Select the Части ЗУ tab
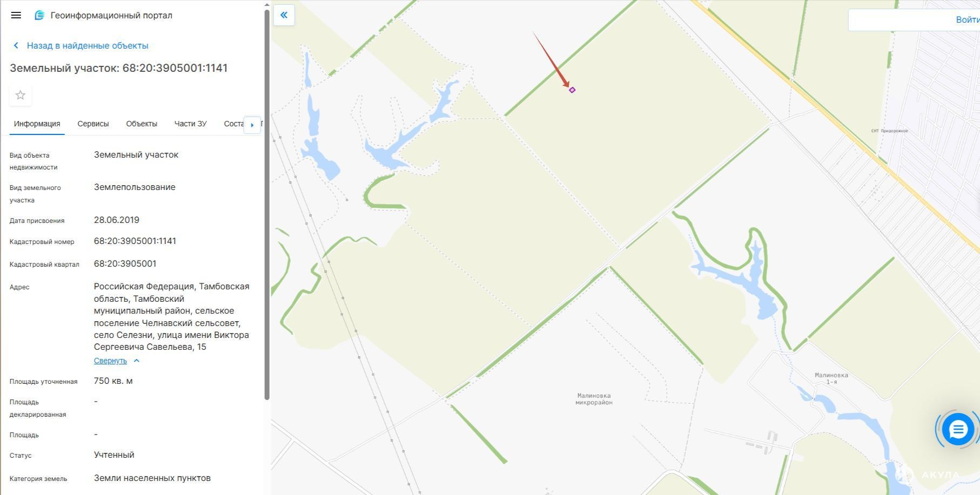Image resolution: width=980 pixels, height=495 pixels. [x=190, y=124]
